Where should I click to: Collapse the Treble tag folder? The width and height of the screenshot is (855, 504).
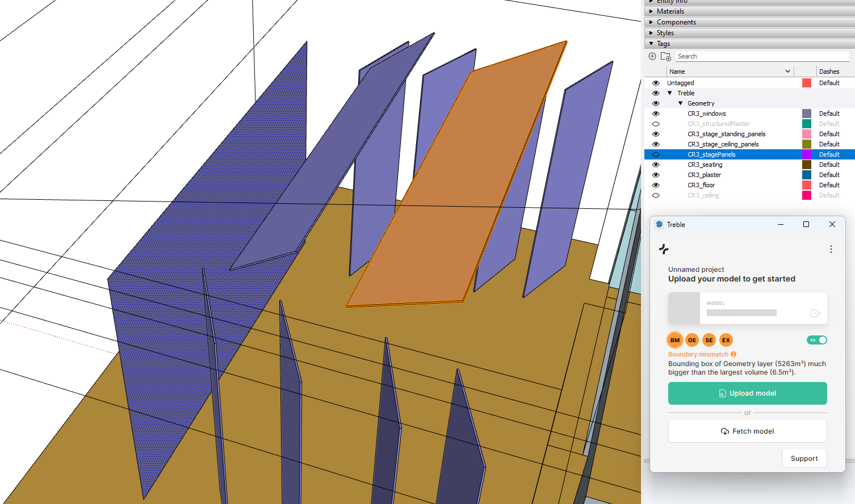click(x=670, y=93)
